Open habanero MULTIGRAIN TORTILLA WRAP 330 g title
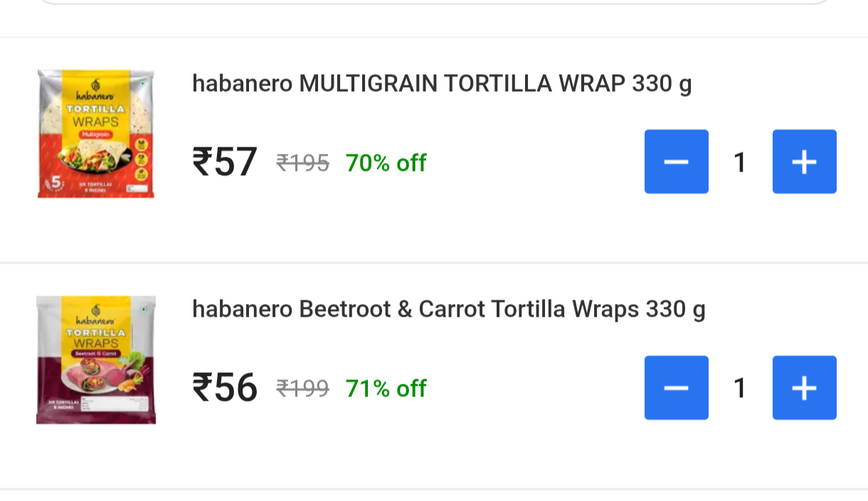The image size is (868, 501). [441, 84]
